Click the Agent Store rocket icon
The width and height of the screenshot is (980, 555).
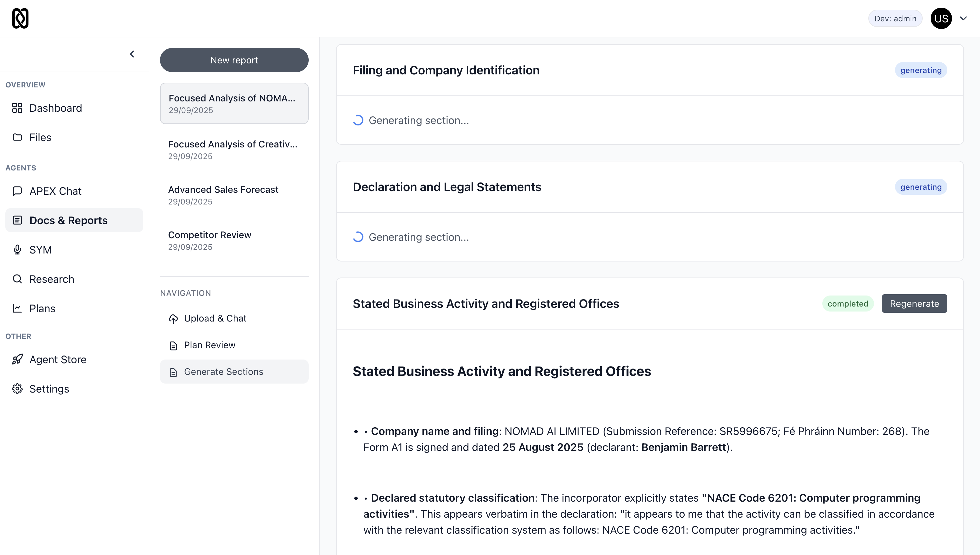(17, 360)
